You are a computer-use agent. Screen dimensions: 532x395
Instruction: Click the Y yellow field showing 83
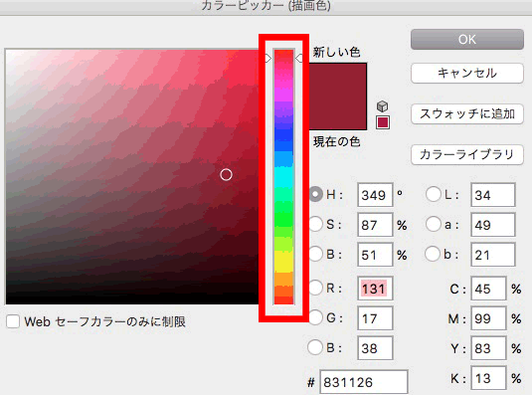[488, 348]
